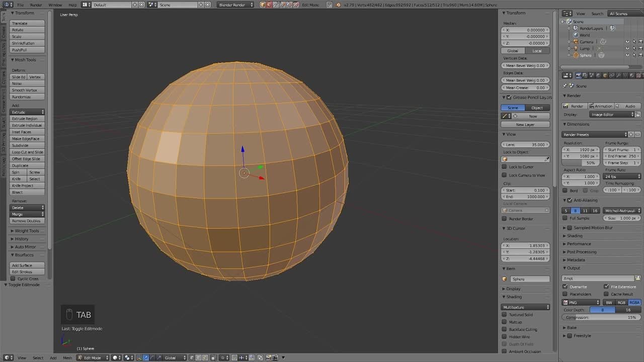
Task: Switch to Object tab in Grease Pencil Layers
Action: (x=537, y=107)
